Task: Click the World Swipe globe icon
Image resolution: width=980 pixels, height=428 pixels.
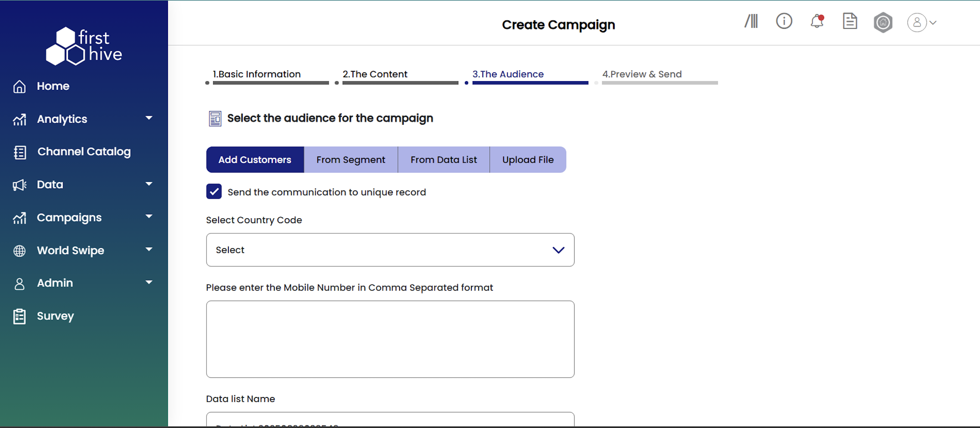Action: coord(19,251)
